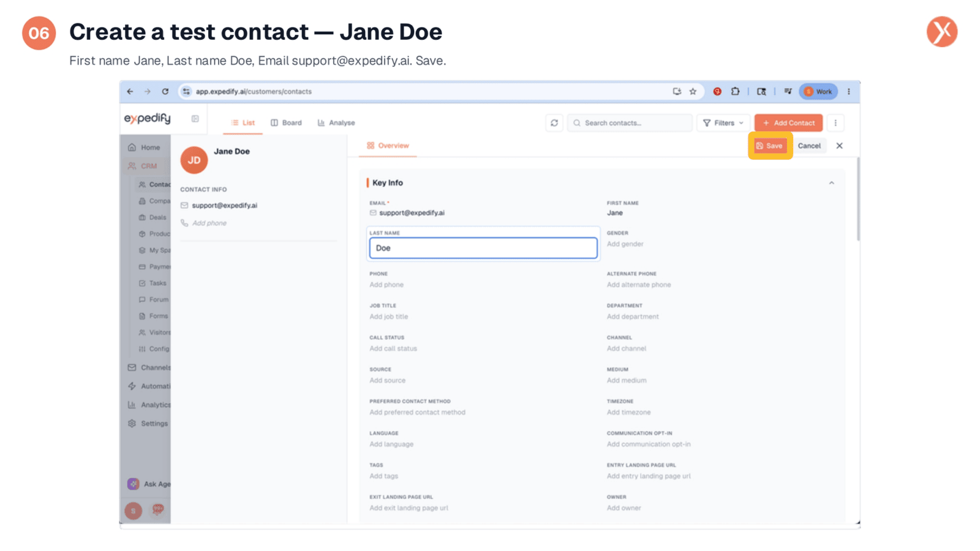Click Add department
The image size is (980, 551).
pyautogui.click(x=633, y=317)
